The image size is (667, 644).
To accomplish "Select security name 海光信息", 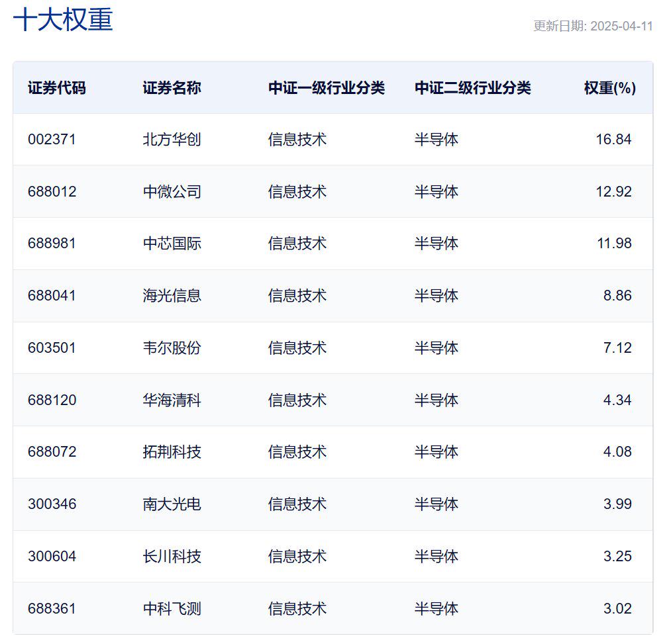I will [172, 296].
